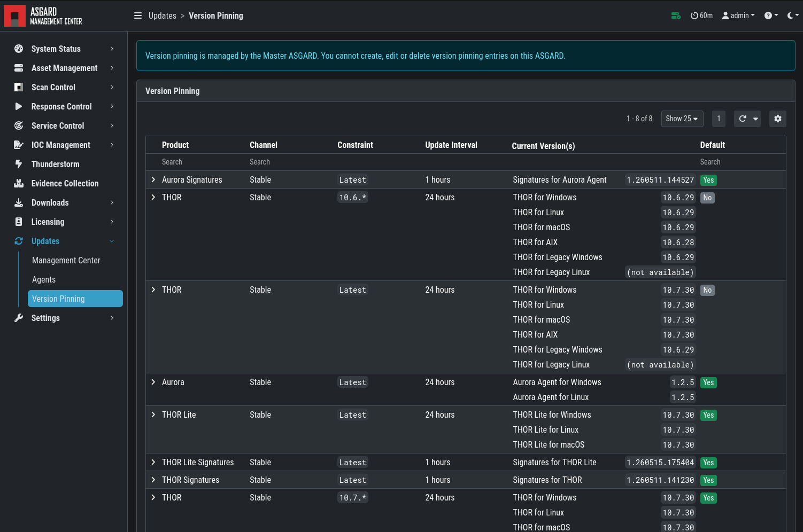Expand the THOR Signatures row
This screenshot has width=803, height=532.
pos(153,480)
